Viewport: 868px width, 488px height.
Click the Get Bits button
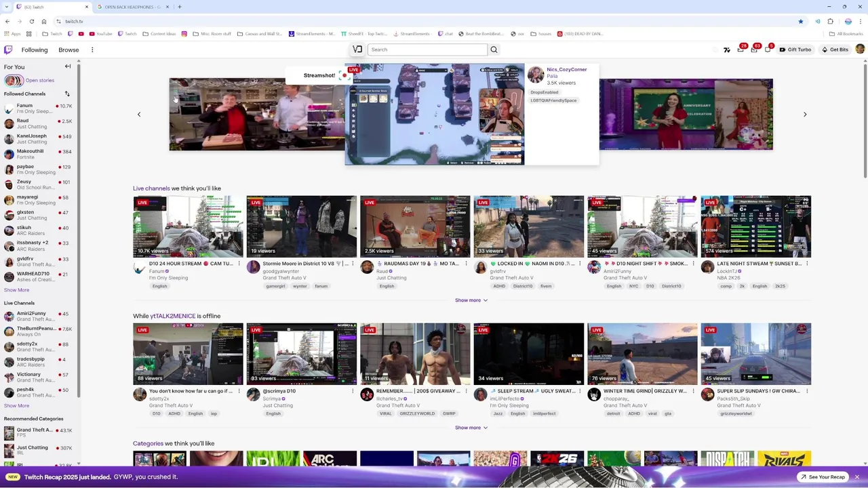(x=835, y=49)
